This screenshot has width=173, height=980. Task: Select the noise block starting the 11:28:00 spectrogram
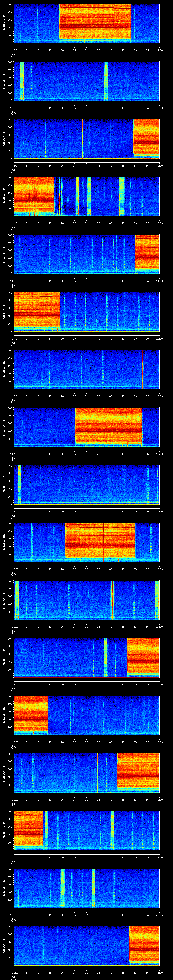(x=30, y=714)
